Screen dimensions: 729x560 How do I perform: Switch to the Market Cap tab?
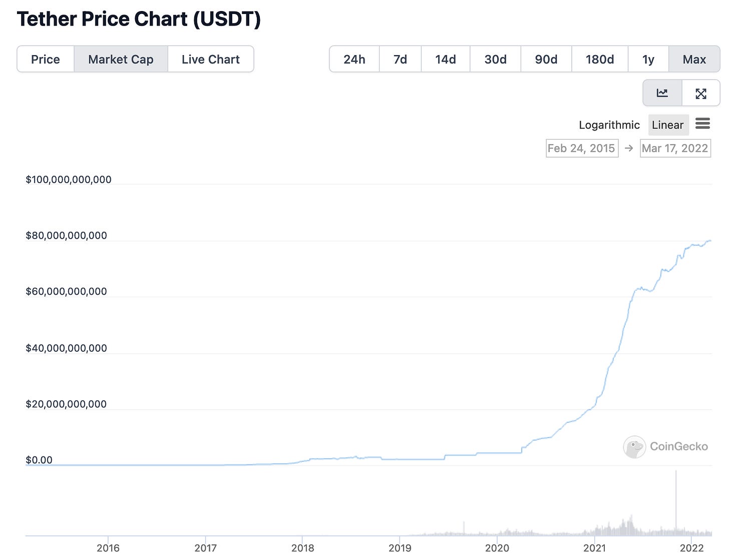pyautogui.click(x=121, y=59)
